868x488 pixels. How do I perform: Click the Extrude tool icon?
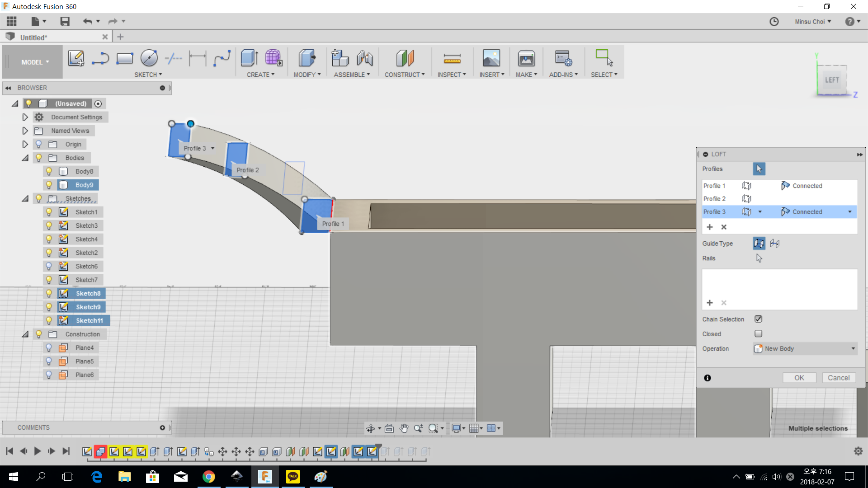coord(249,58)
